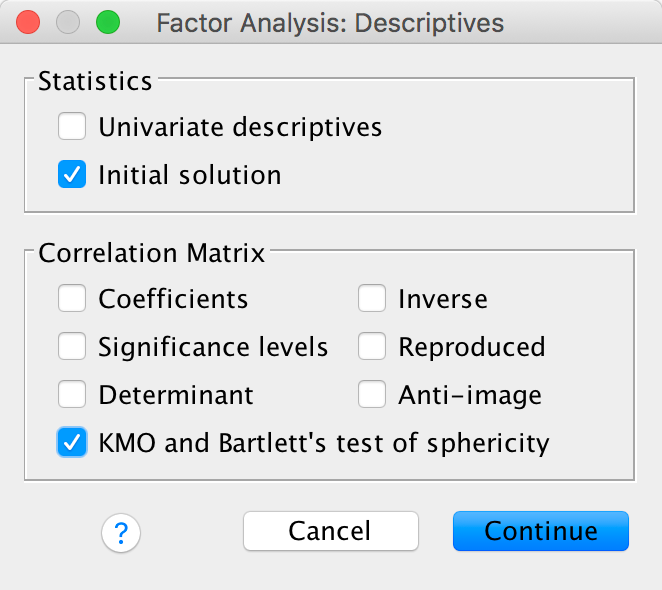Tick the Coefficients checkbox
Image resolution: width=662 pixels, height=590 pixels.
(72, 298)
